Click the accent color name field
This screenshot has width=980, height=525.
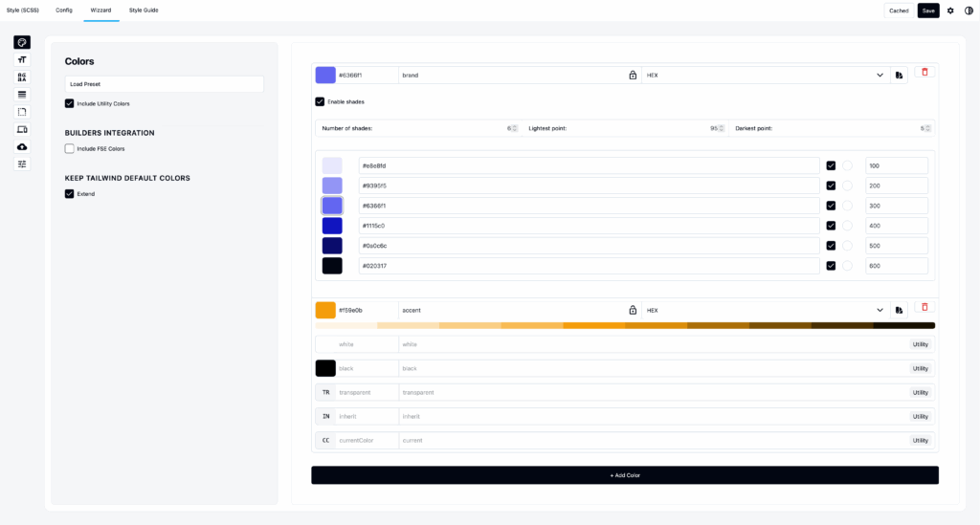click(513, 310)
